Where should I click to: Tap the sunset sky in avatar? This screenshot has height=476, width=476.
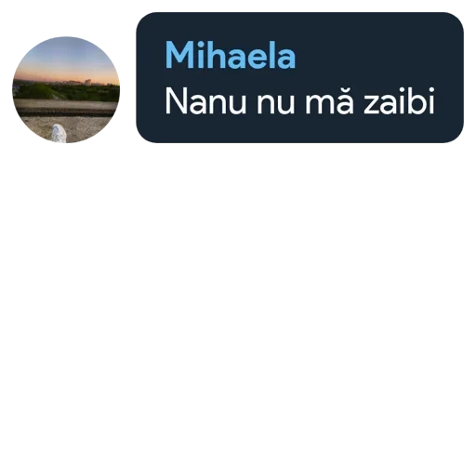[x=66, y=59]
